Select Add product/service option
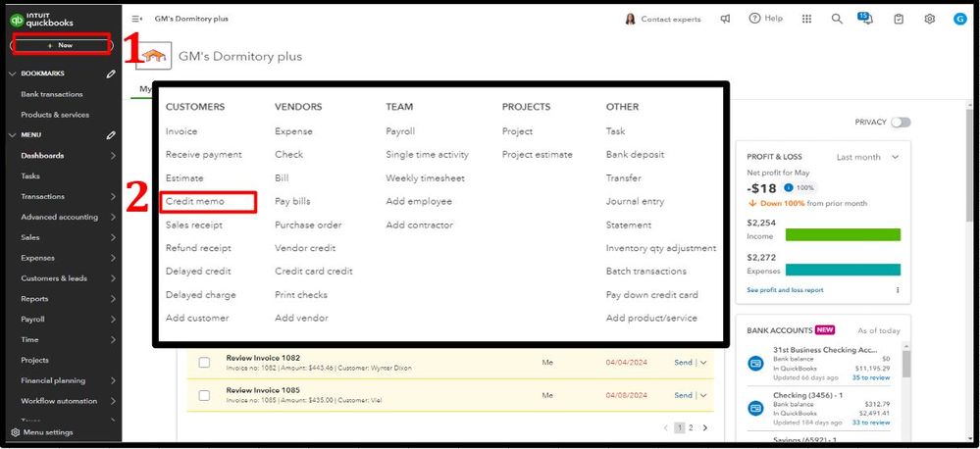Screen dimensions: 980x449 click(x=651, y=318)
